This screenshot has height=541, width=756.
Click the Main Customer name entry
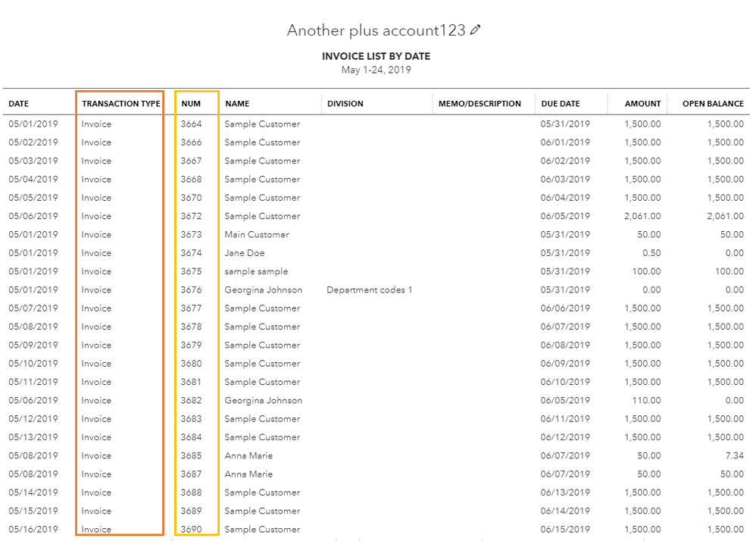(x=257, y=235)
